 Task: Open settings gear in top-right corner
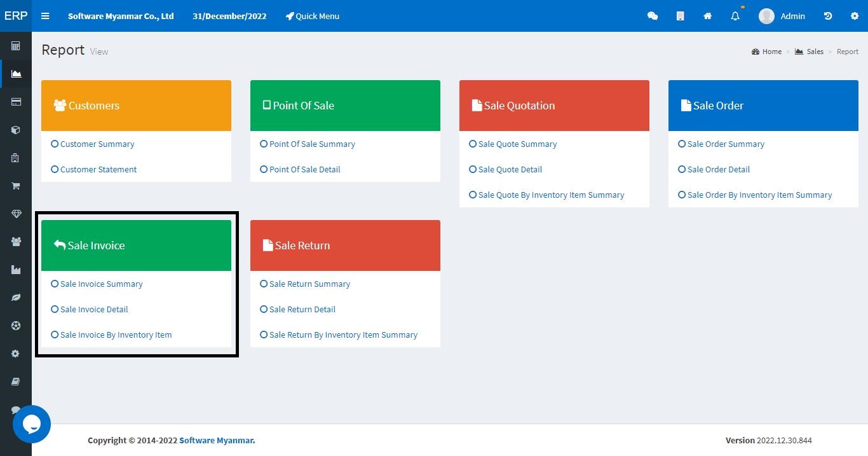855,16
